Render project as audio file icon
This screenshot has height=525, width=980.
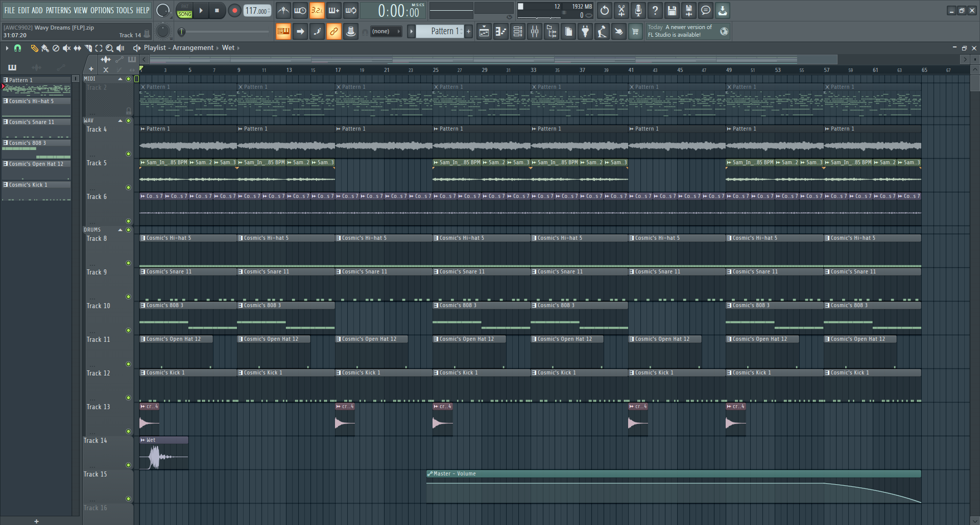click(689, 10)
